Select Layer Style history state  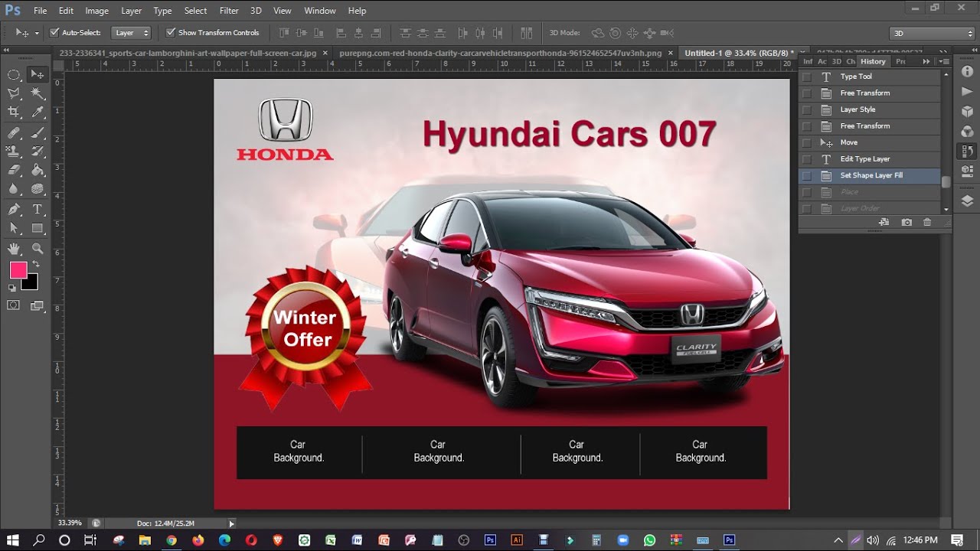point(870,109)
